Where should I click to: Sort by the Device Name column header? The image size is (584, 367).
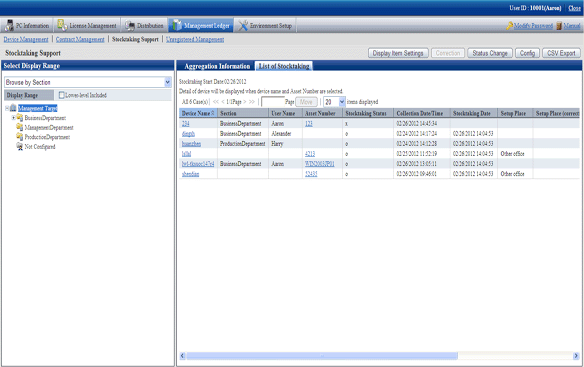tap(197, 113)
